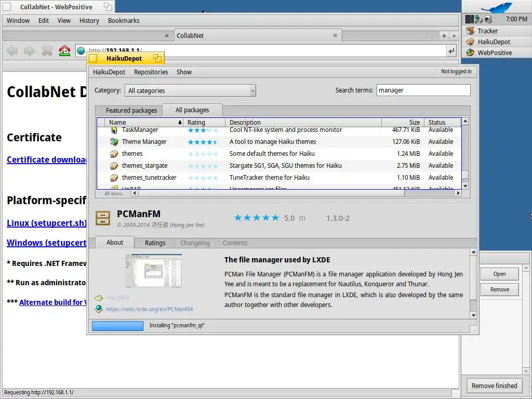Sort by the Name column header
Viewport: 532px width, 399px height.
pyautogui.click(x=145, y=122)
